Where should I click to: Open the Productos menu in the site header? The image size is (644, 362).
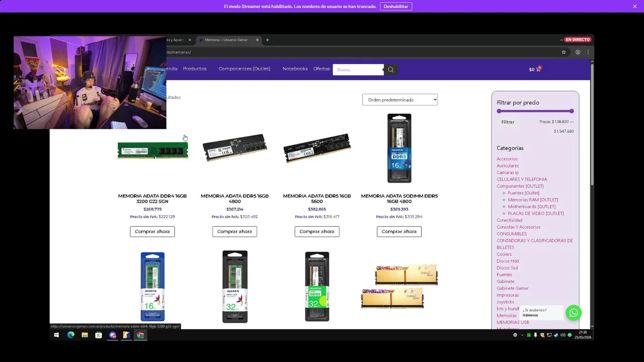(195, 69)
